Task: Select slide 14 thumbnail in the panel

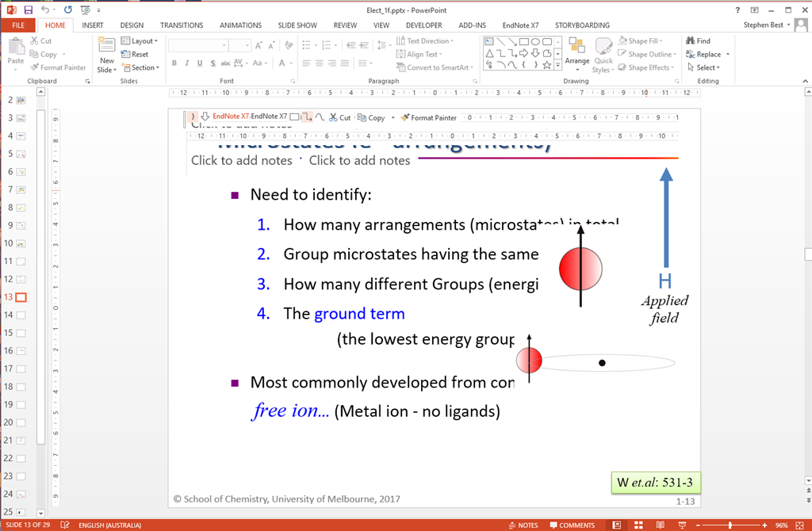Action: [x=21, y=315]
